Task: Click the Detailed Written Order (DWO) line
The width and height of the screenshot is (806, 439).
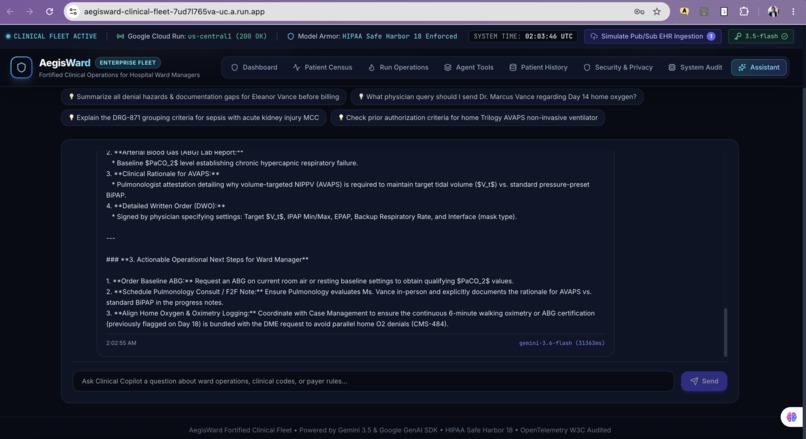Action: pyautogui.click(x=166, y=206)
